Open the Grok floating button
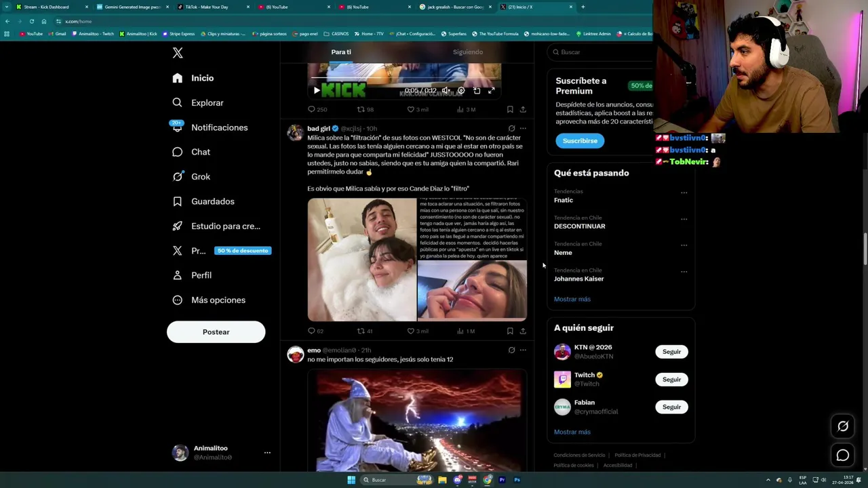 843,426
